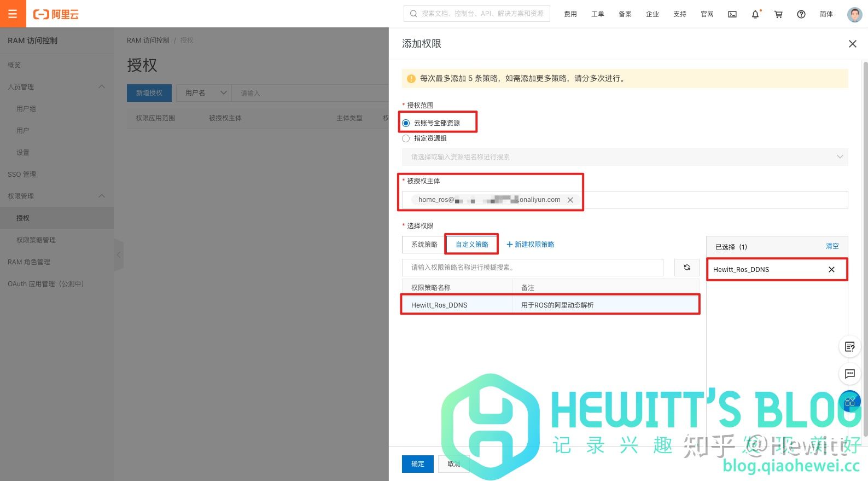The height and width of the screenshot is (481, 868).
Task: Focus the 请输入 user filter field
Action: tap(310, 93)
